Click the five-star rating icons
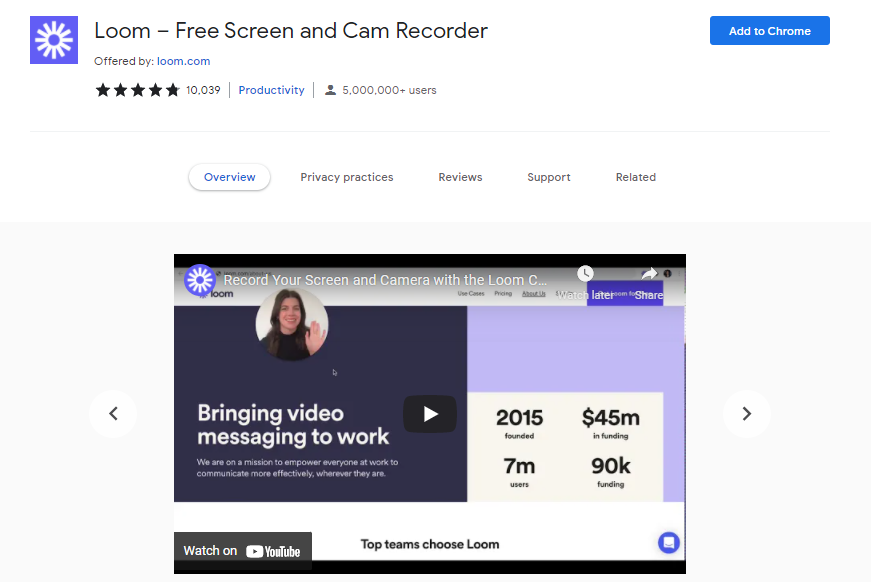Screen dimensions: 871x582 [x=137, y=90]
